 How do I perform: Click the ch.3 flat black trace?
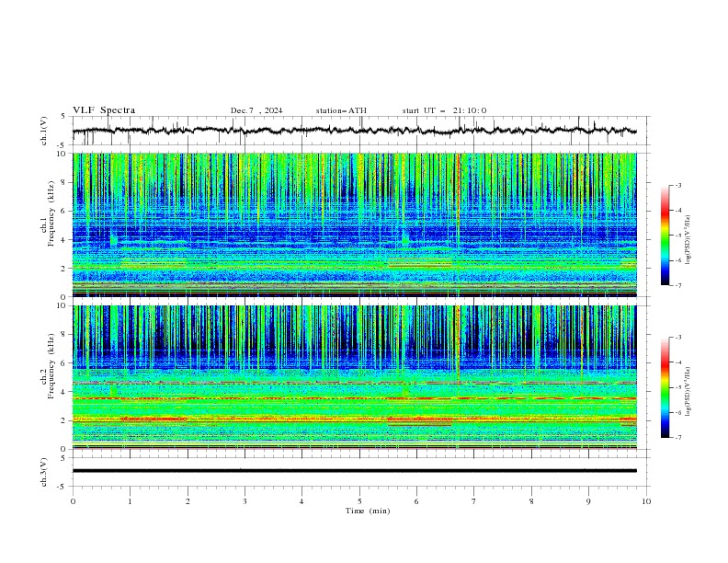(355, 471)
